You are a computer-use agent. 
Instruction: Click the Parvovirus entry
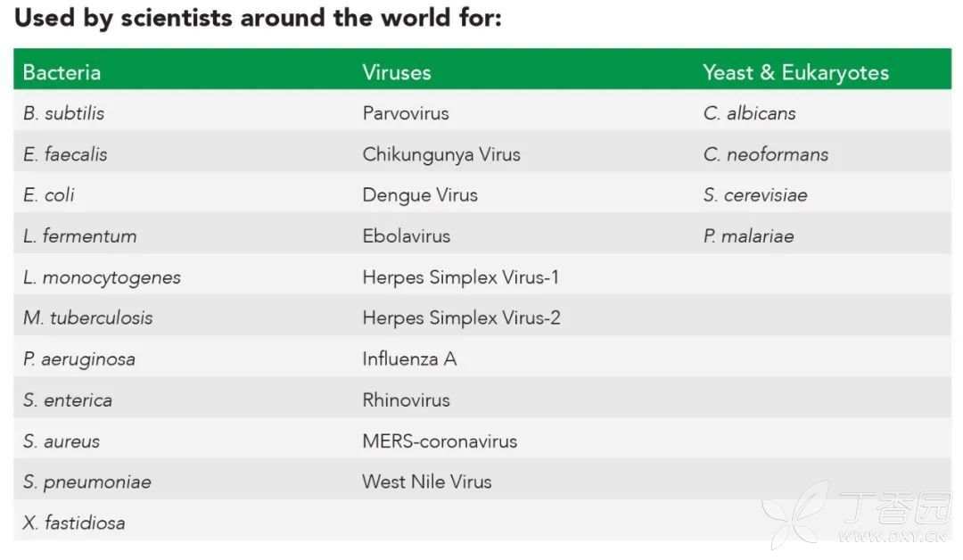click(406, 113)
